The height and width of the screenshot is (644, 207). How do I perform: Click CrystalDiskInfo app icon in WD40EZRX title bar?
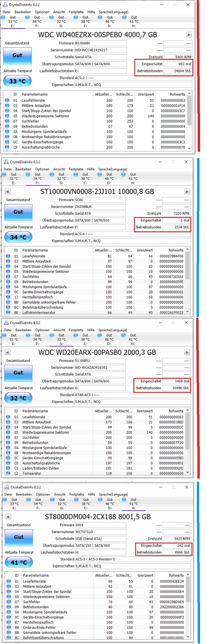(5, 5)
